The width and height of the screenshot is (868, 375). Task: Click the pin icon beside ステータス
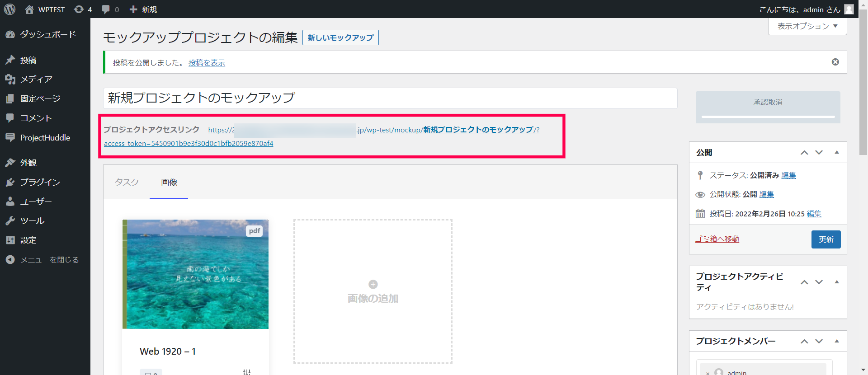(700, 175)
